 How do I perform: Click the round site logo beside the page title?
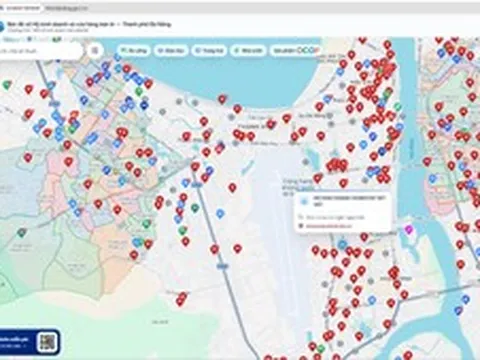1,26
